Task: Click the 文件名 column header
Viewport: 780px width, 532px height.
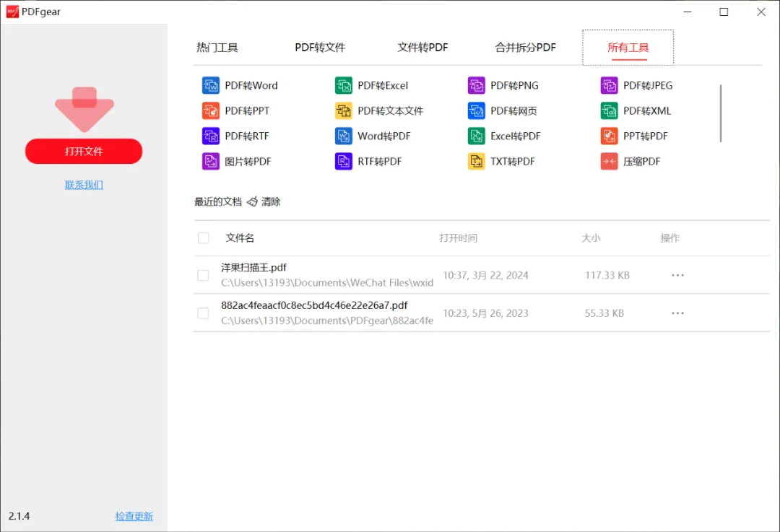Action: pyautogui.click(x=240, y=237)
